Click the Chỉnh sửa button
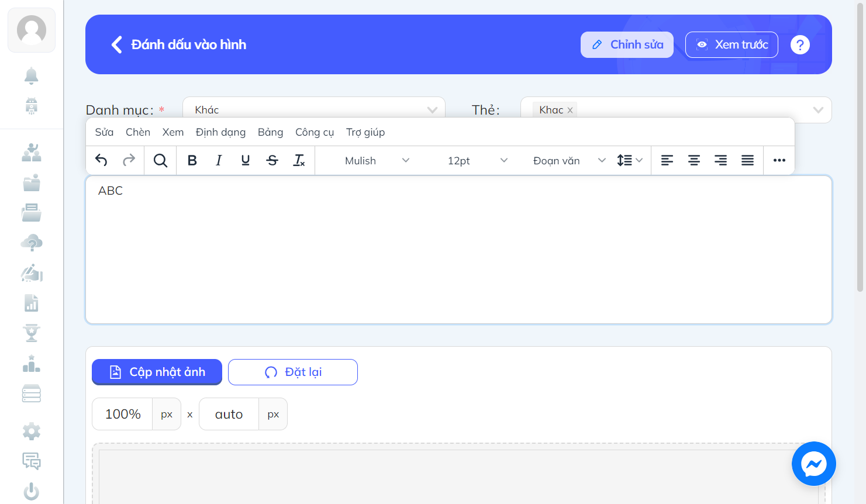866x504 pixels. point(627,44)
